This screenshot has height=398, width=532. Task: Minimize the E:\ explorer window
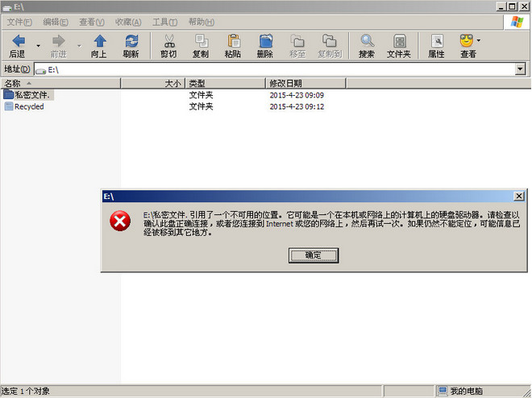click(502, 6)
